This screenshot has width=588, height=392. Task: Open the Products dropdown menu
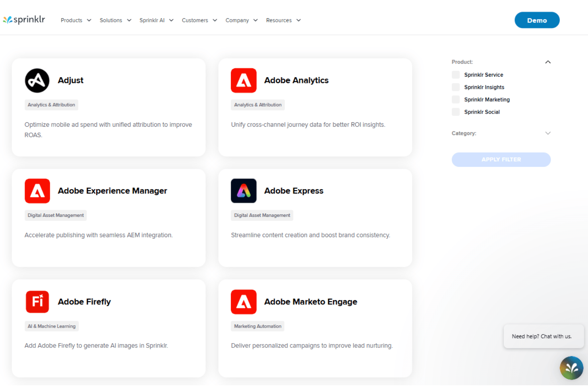[x=76, y=20]
